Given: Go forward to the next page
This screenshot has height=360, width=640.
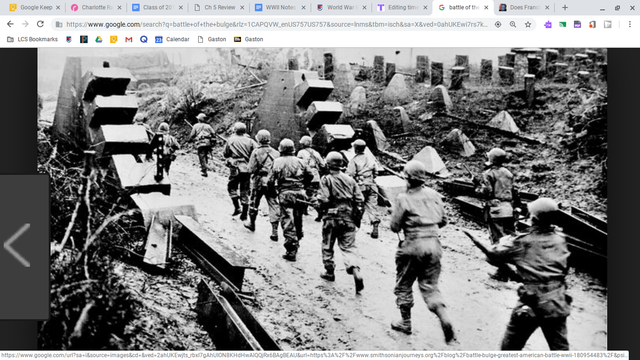Looking at the screenshot, I should pos(25,24).
